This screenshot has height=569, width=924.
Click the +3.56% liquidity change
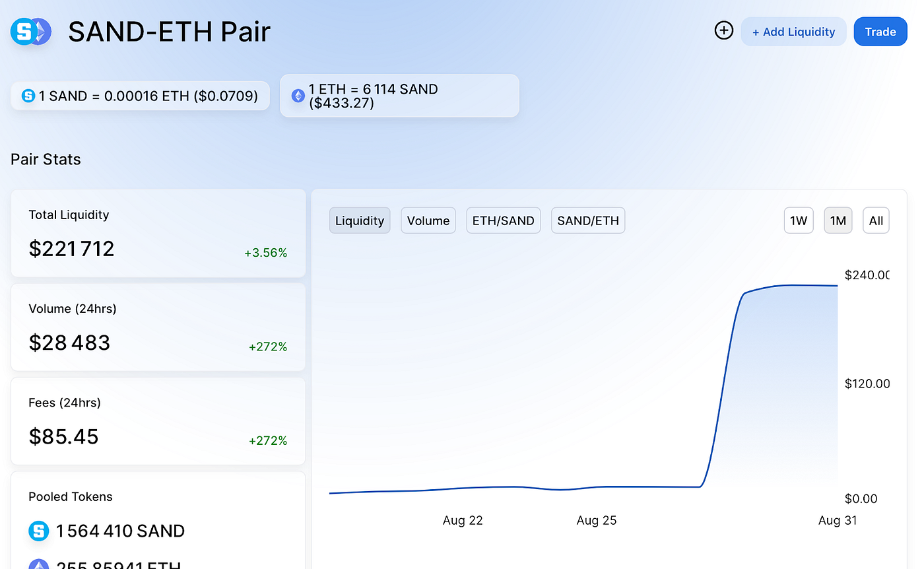pos(266,253)
